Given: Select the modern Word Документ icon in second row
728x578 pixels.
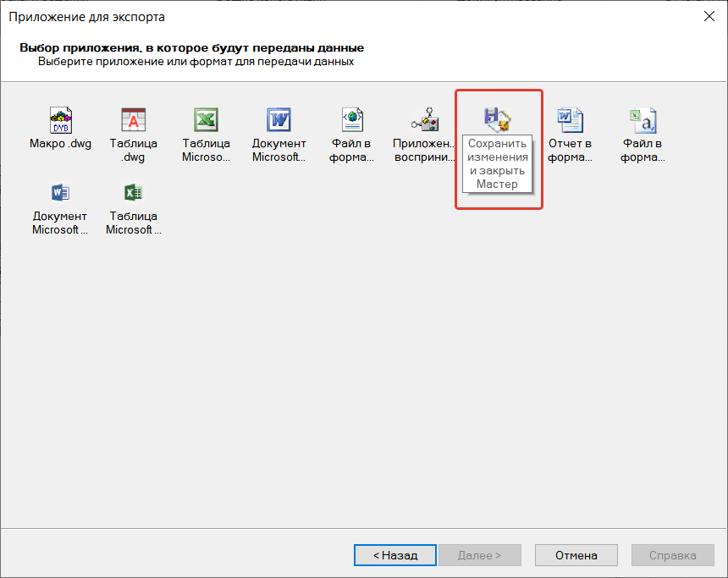Looking at the screenshot, I should click(61, 193).
